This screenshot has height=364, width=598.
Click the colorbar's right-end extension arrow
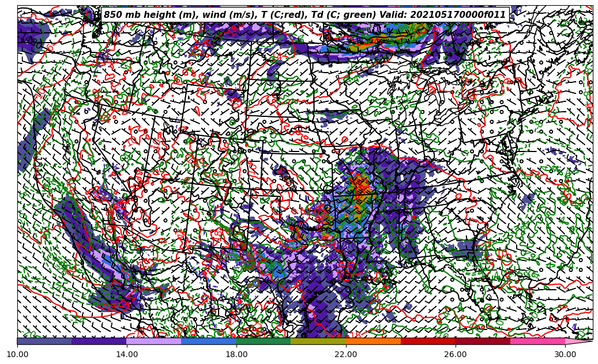pos(578,341)
